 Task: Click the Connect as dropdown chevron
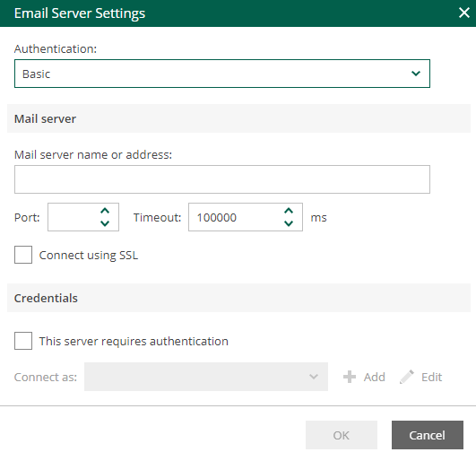(x=314, y=377)
